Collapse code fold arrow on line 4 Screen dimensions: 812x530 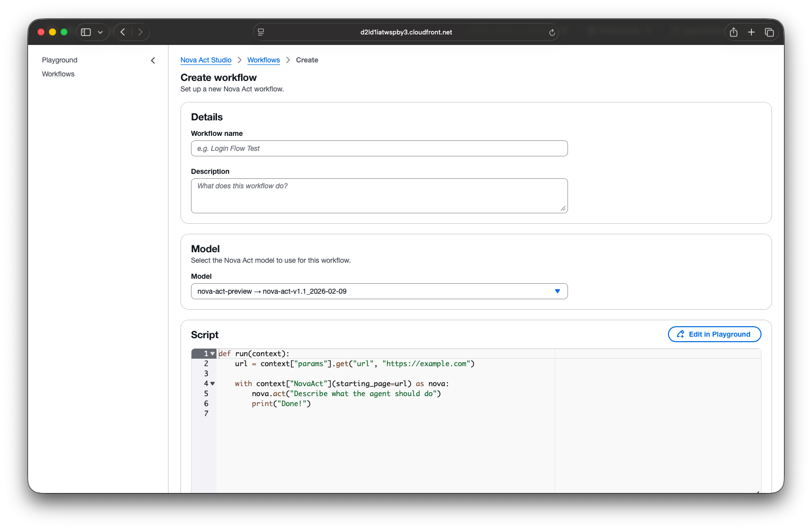coord(212,384)
